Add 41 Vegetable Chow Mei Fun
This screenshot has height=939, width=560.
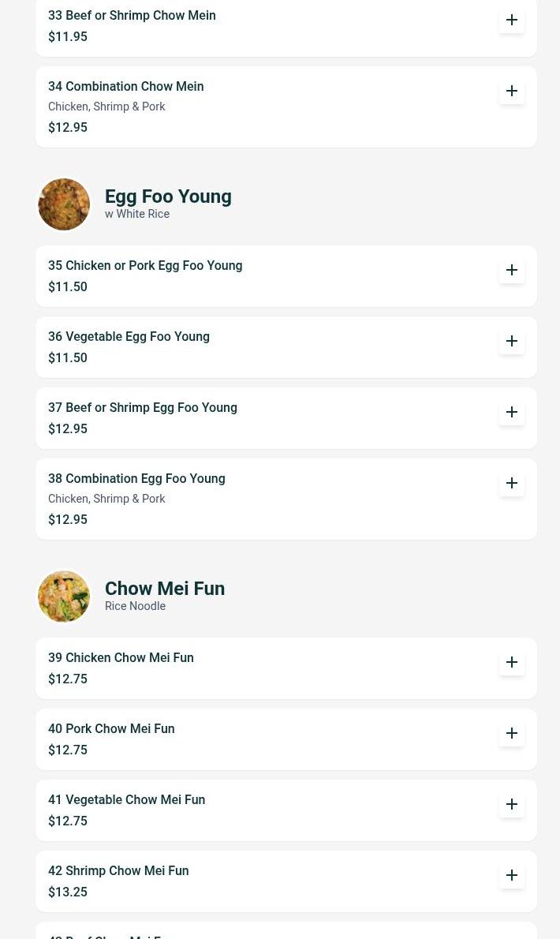[512, 804]
